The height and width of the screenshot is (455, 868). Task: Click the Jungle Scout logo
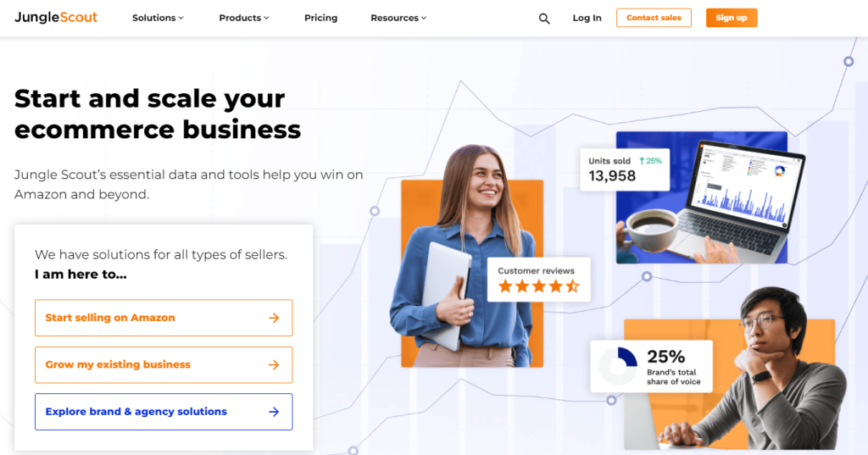click(56, 17)
